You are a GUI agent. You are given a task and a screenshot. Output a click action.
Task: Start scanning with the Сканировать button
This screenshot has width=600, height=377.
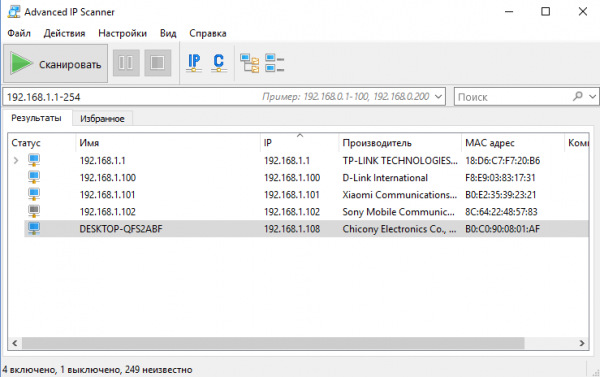56,63
